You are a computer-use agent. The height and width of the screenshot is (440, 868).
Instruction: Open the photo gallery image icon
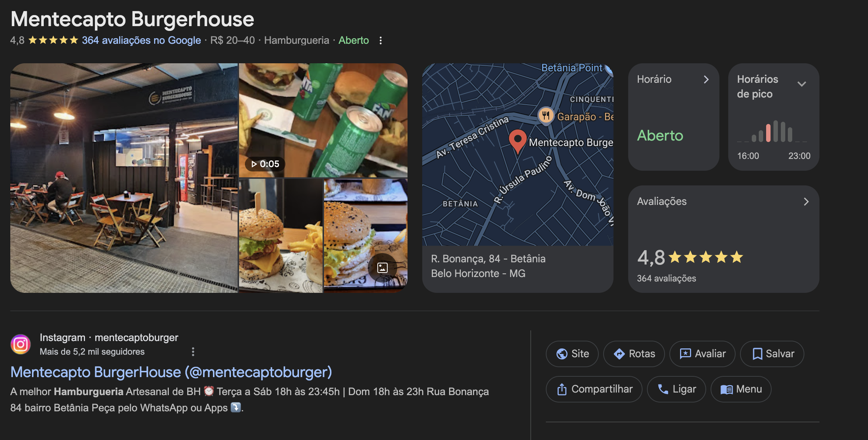click(x=383, y=268)
